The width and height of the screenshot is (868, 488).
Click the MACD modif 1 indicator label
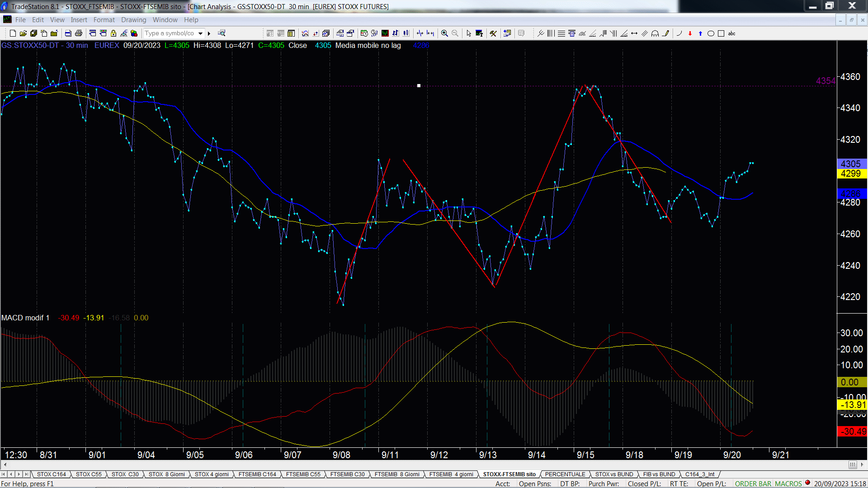pyautogui.click(x=25, y=318)
